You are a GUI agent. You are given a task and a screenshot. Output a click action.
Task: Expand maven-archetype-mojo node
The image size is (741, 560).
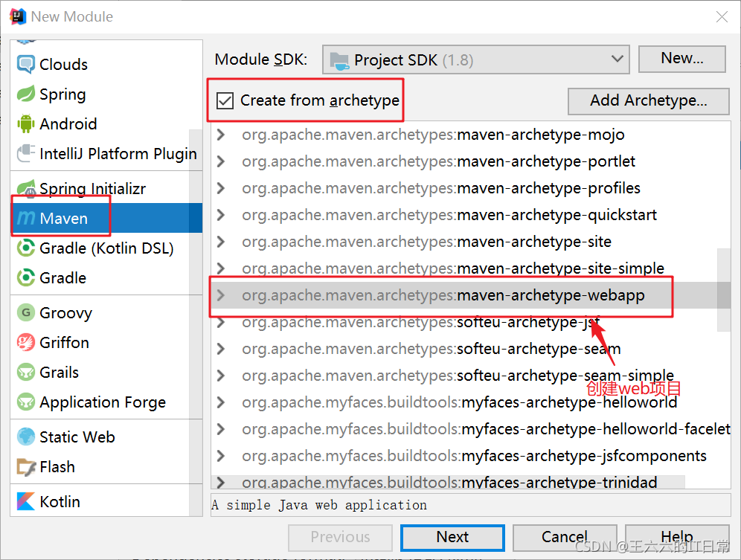coord(221,135)
